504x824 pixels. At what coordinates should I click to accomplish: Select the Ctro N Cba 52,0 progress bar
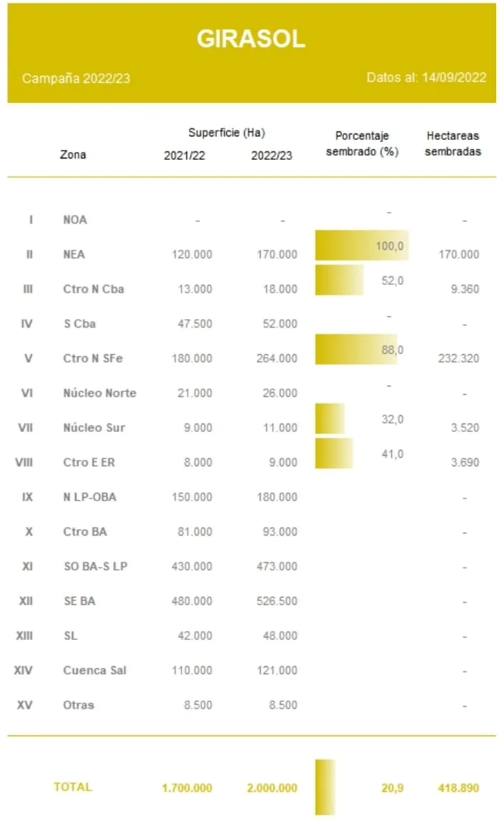339,280
